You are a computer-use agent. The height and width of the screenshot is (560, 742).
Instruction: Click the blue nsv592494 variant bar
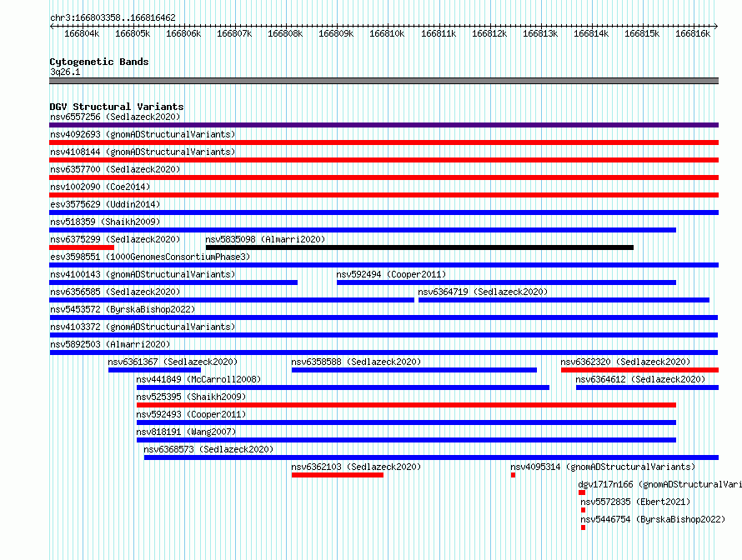click(506, 282)
